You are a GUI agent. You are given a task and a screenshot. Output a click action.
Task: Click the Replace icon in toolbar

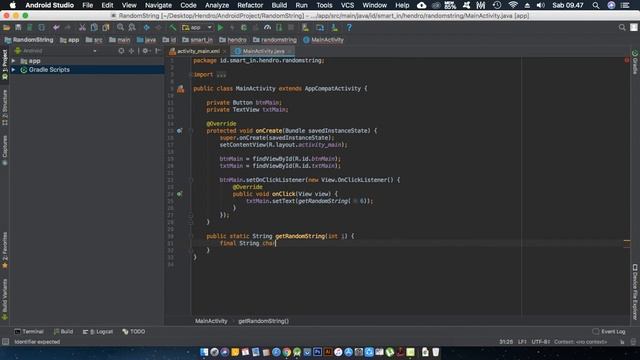tap(132, 27)
